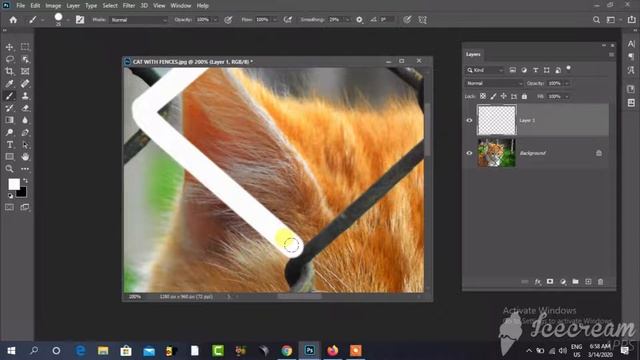Toggle layer filtering on/off switch
This screenshot has height=360, width=640.
pos(569,69)
